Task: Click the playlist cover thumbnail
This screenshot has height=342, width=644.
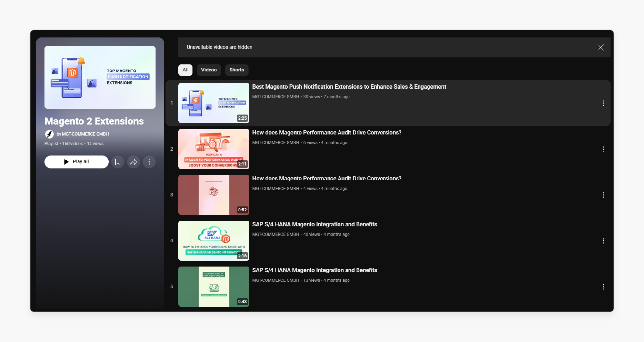Action: click(x=100, y=77)
